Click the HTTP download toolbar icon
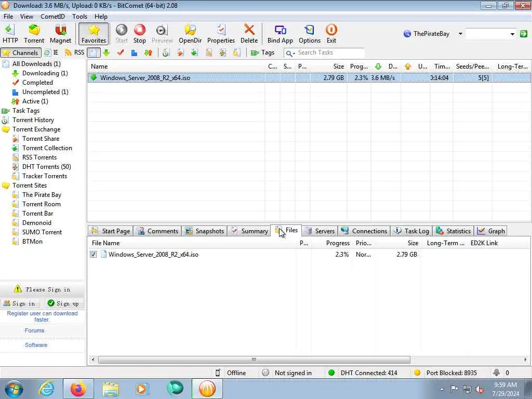This screenshot has width=532, height=399. (10, 34)
